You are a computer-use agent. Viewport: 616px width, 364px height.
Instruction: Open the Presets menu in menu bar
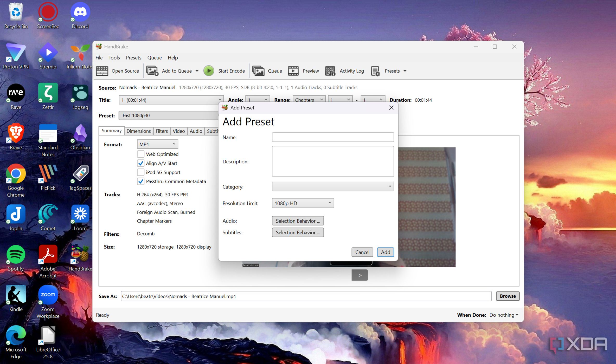click(133, 57)
